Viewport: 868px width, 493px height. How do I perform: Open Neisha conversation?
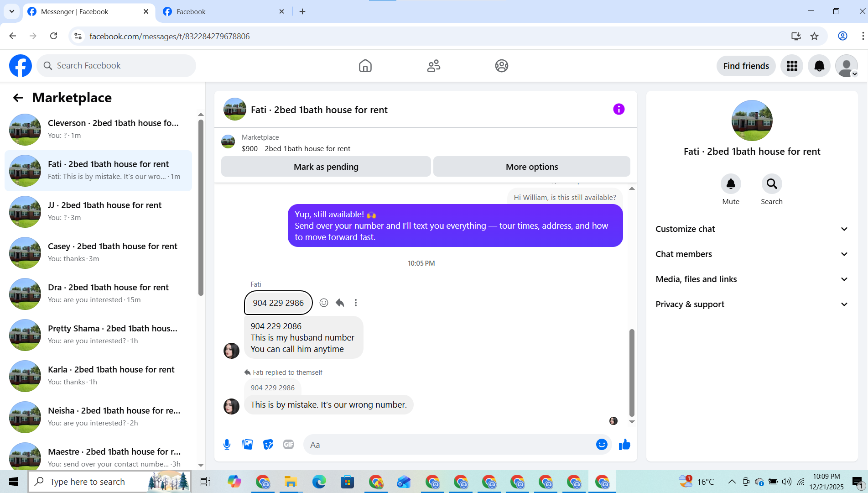(98, 417)
